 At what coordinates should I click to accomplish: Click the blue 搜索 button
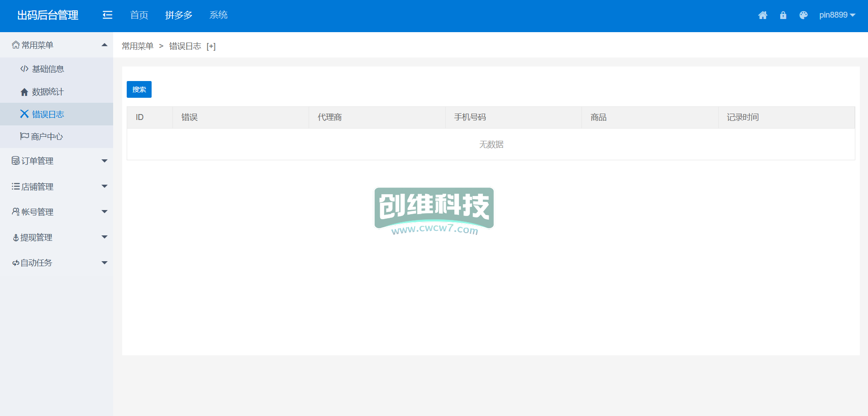(139, 90)
